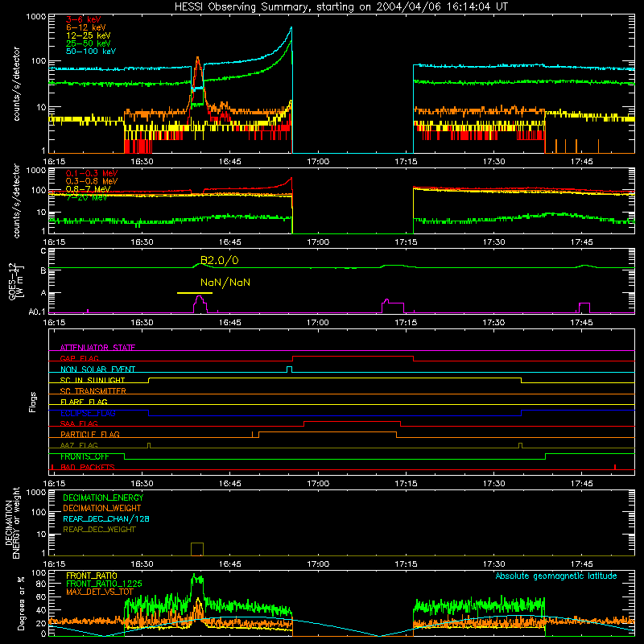This screenshot has width=644, height=644.
Task: Select the 25-50 keV legend label
Action: coord(89,43)
